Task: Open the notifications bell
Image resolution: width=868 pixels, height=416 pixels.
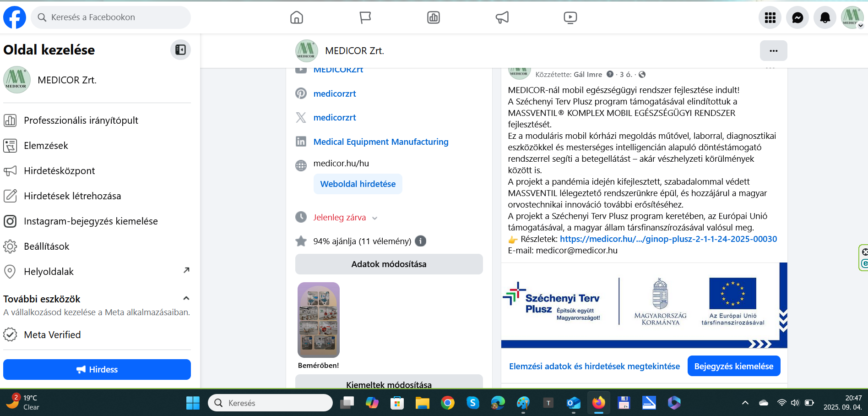Action: [x=825, y=18]
